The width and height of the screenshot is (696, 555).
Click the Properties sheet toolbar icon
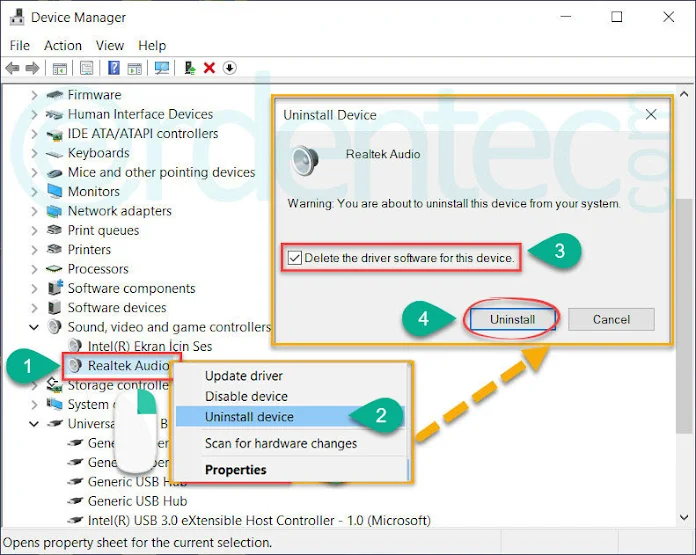[87, 68]
